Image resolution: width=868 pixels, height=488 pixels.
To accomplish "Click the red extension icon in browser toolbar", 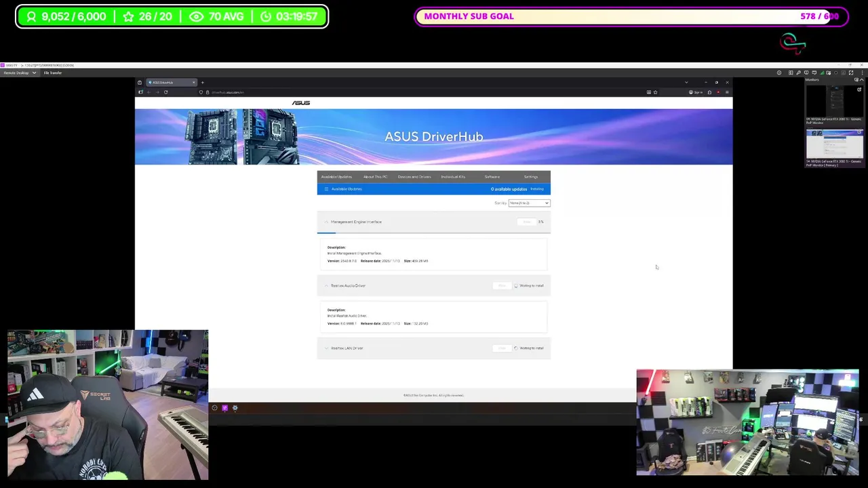I will [718, 92].
